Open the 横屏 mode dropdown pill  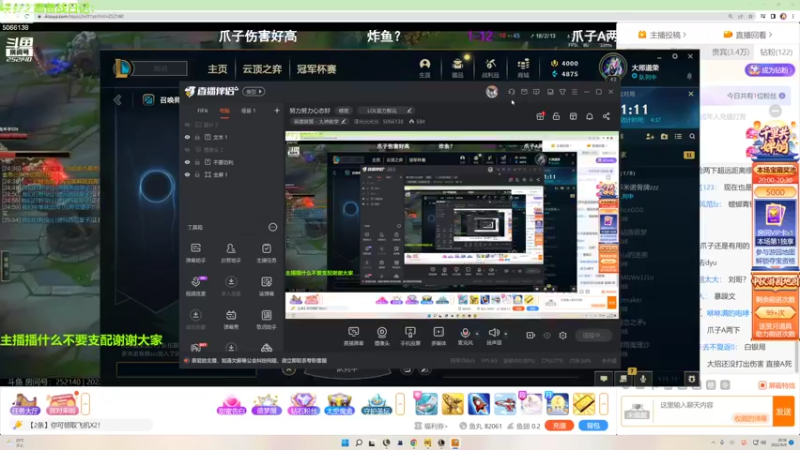pyautogui.click(x=254, y=92)
